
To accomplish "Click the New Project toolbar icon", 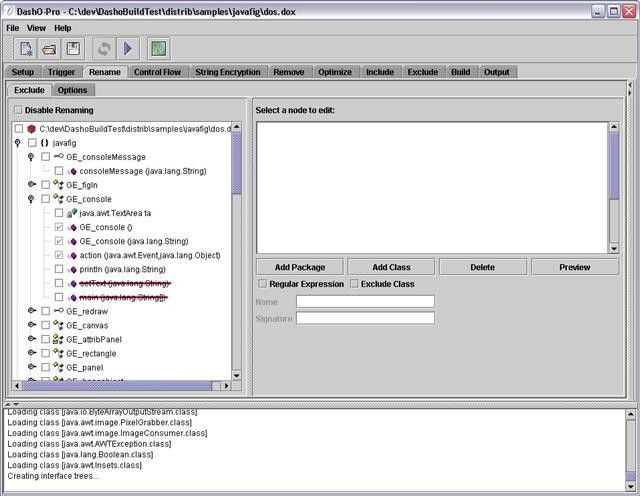I will (26, 49).
